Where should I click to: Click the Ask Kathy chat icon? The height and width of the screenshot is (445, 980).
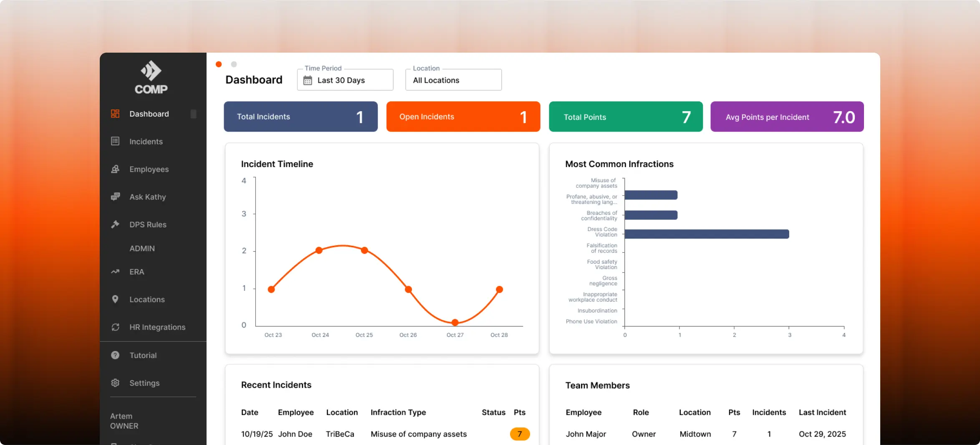point(115,196)
